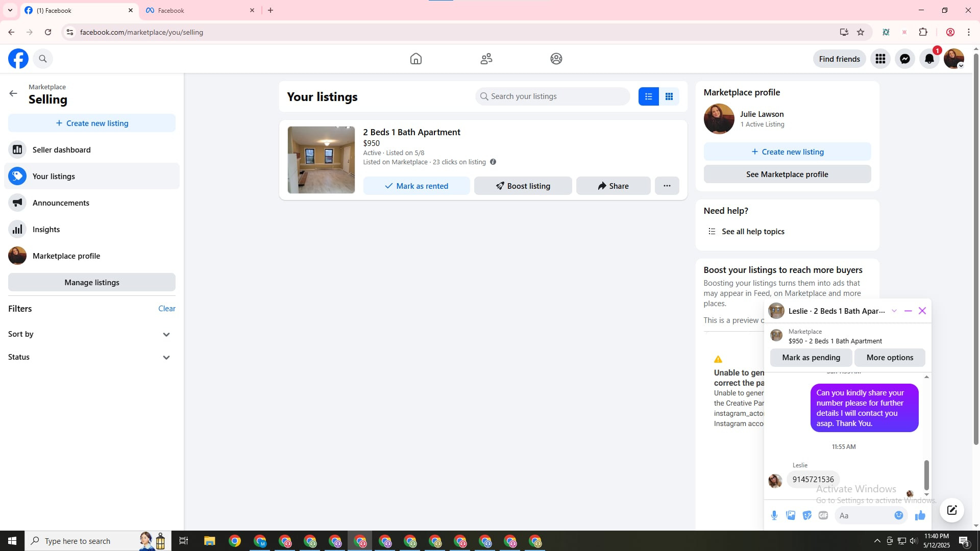Open More options in chat
Screen dimensions: 980x551
pos(890,357)
